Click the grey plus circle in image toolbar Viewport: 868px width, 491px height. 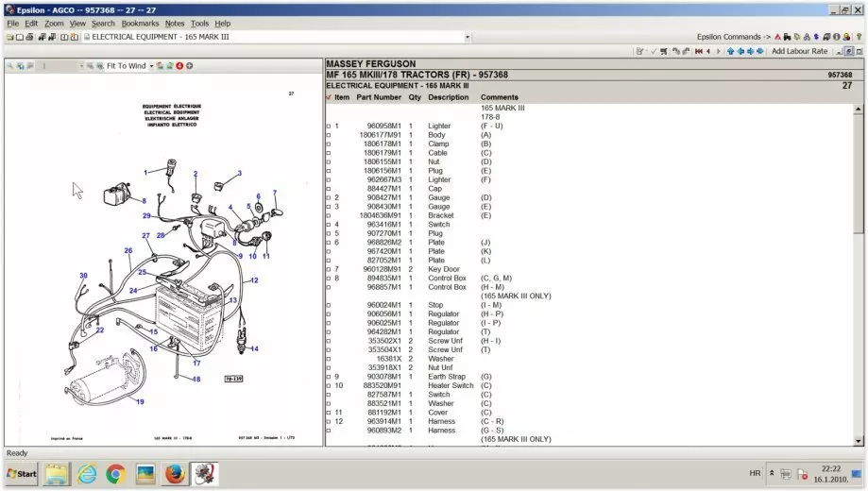pyautogui.click(x=189, y=66)
